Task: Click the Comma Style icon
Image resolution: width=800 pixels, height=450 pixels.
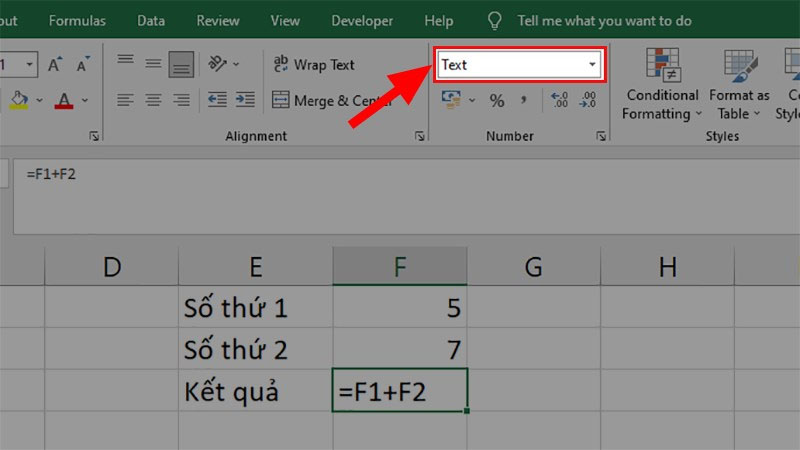Action: (x=524, y=100)
